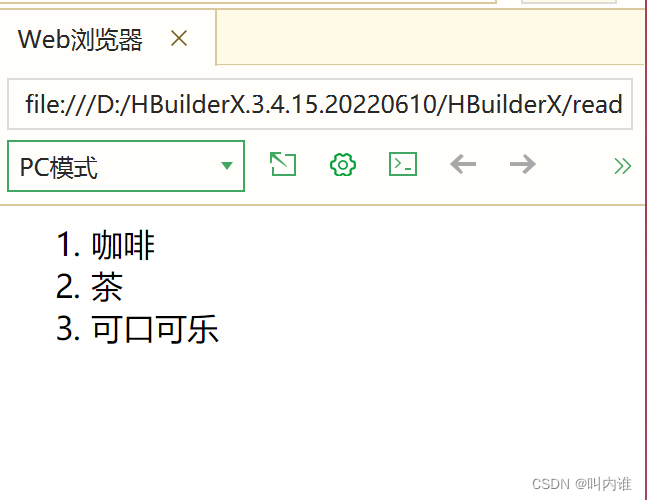Image resolution: width=647 pixels, height=500 pixels.
Task: Show more toolbar items via double chevron
Action: [x=623, y=166]
